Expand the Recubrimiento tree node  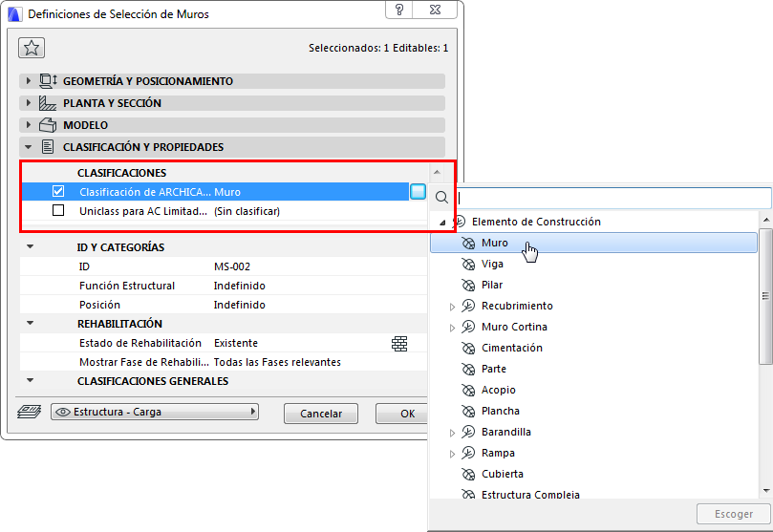click(x=452, y=307)
